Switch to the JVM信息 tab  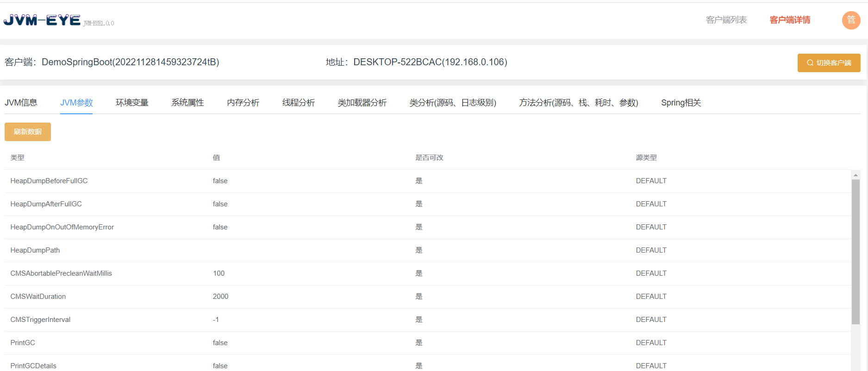coord(21,103)
